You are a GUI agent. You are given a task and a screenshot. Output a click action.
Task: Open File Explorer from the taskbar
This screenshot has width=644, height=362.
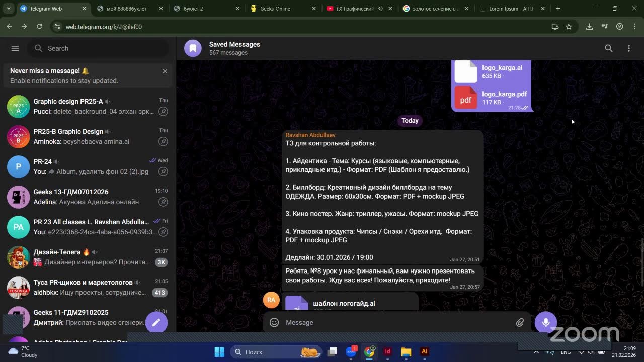tap(406, 352)
